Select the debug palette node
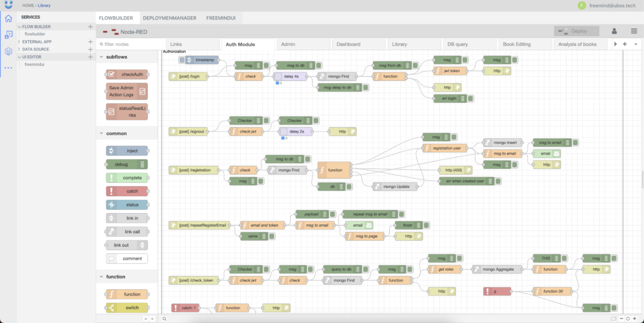The width and height of the screenshot is (644, 323). coord(127,164)
